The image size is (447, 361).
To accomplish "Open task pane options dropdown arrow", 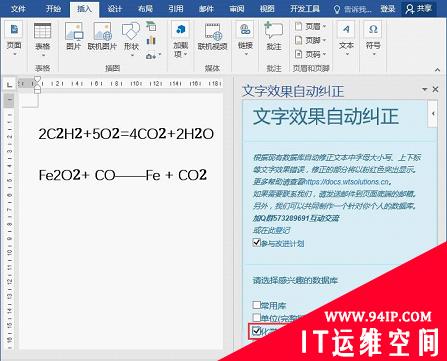I will tap(424, 89).
